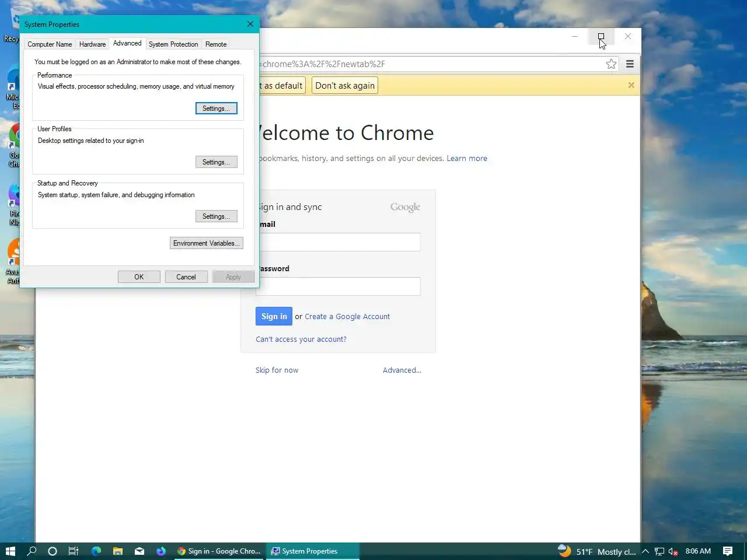This screenshot has height=560, width=747.
Task: Click the set as default button
Action: [x=283, y=86]
